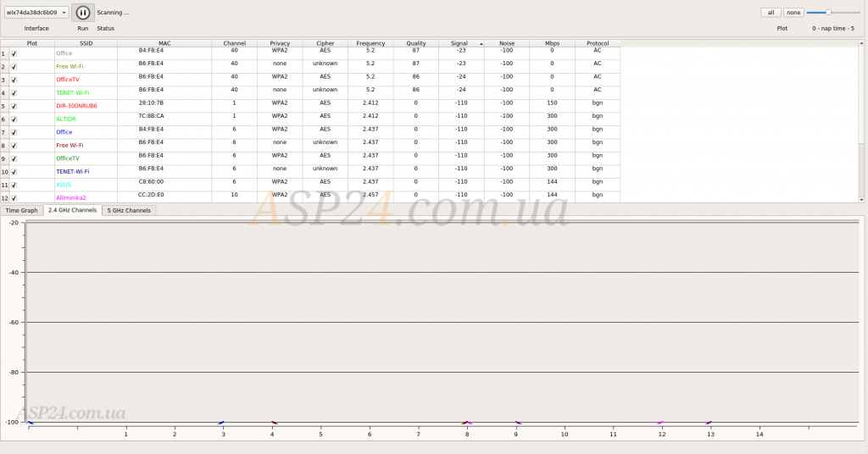Disable plotting for the ASUS network
Screen dimensions: 868x454
pos(14,185)
